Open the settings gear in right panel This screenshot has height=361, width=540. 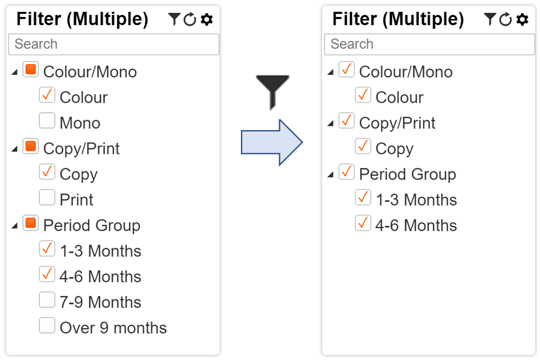tap(522, 19)
